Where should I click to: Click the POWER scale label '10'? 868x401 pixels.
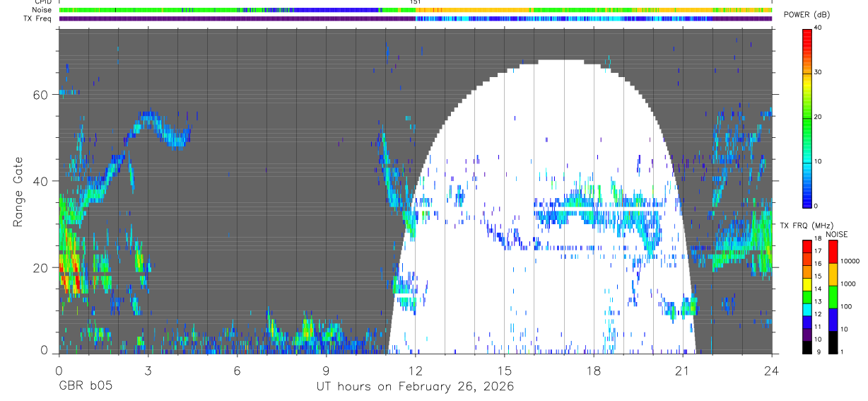click(819, 162)
